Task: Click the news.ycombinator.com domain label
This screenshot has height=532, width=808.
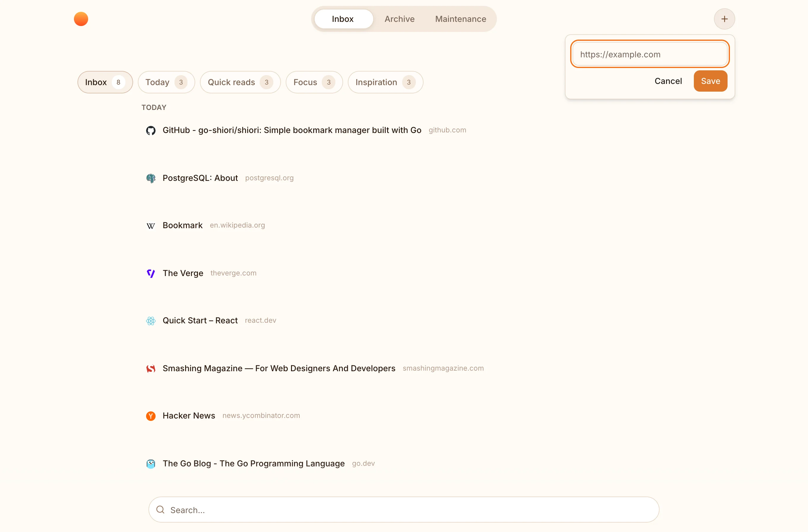Action: [261, 416]
